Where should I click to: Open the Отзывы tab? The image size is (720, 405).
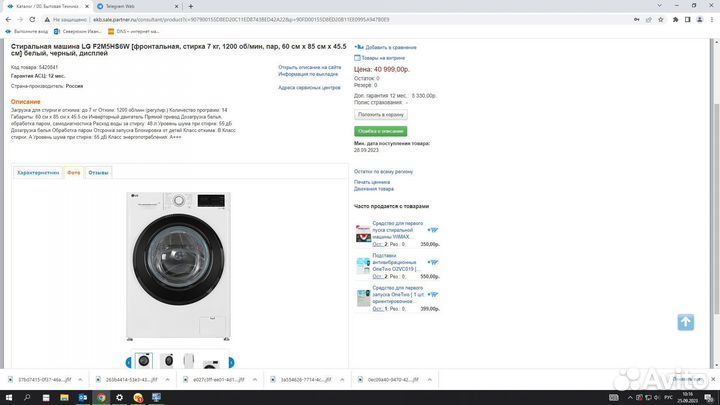98,173
